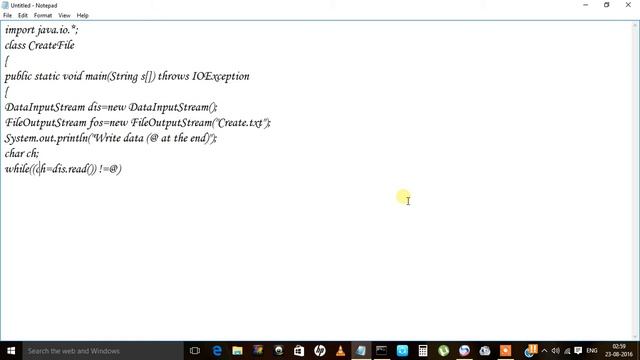Click the FileOutputStream "Create.txt" line
The height and width of the screenshot is (360, 640).
(138, 123)
